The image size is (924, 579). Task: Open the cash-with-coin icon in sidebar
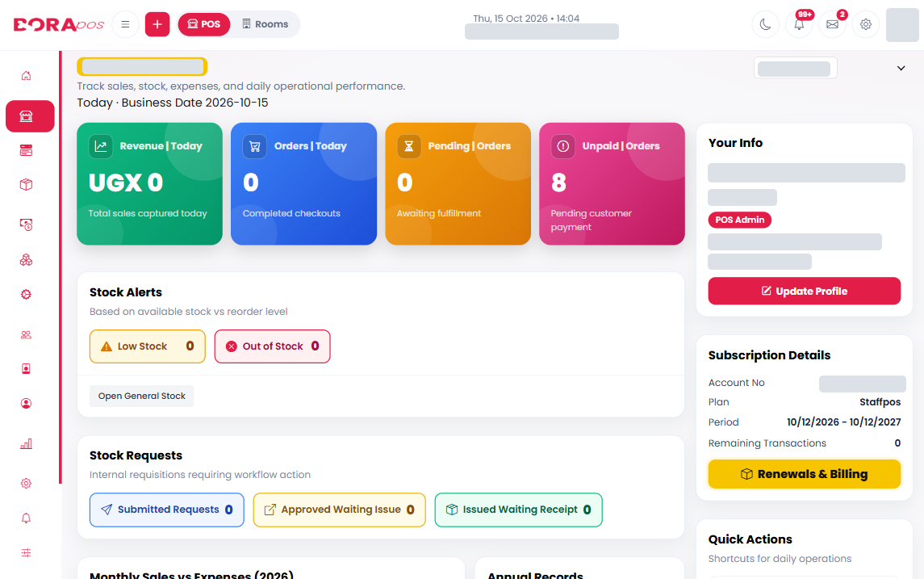tap(26, 224)
